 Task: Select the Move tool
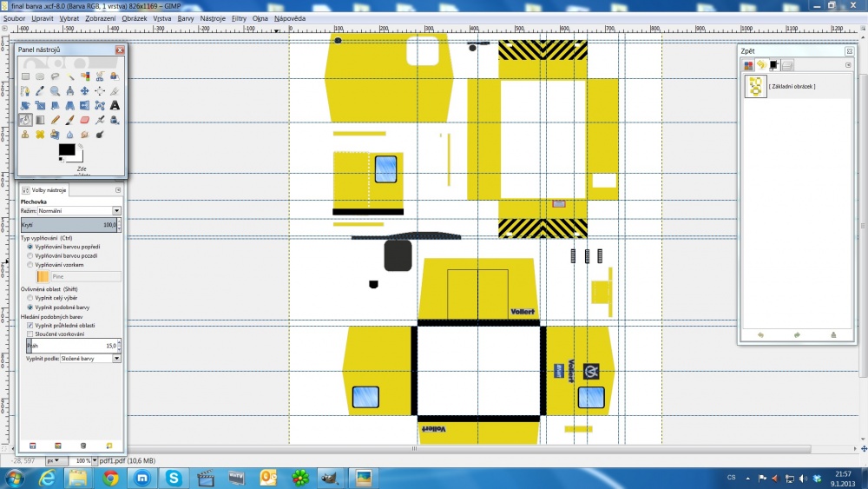pos(85,91)
